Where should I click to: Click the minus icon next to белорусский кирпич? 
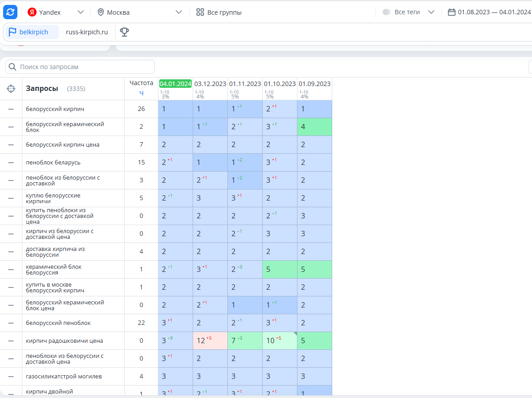pyautogui.click(x=11, y=109)
